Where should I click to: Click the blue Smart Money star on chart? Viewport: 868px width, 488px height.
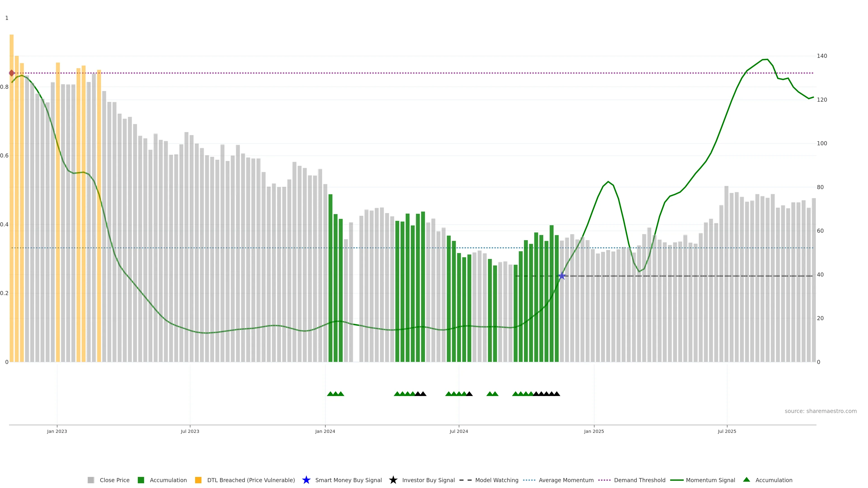(x=562, y=276)
